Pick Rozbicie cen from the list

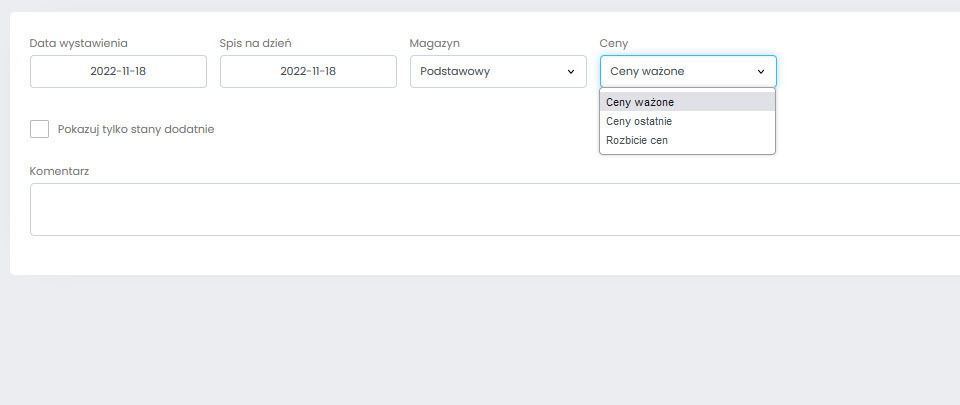coord(688,140)
